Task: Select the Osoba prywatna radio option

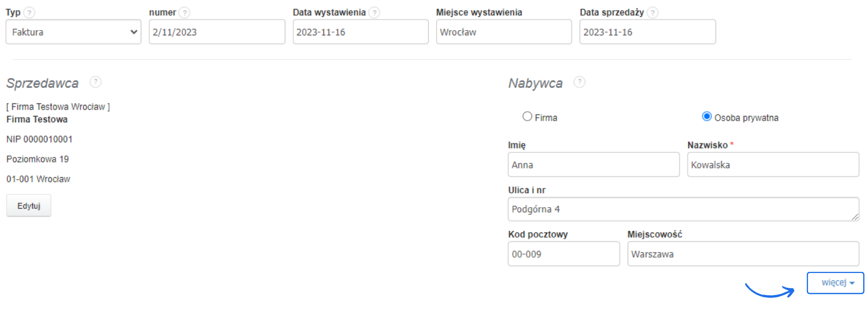Action: (x=707, y=116)
